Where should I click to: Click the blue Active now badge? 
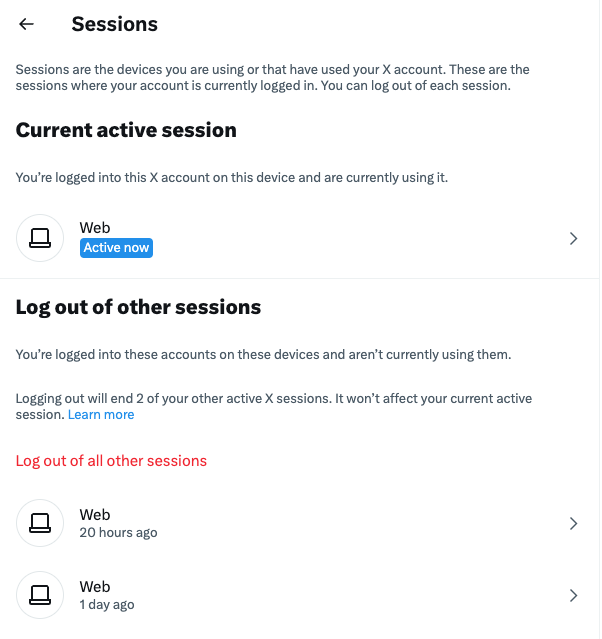(116, 248)
